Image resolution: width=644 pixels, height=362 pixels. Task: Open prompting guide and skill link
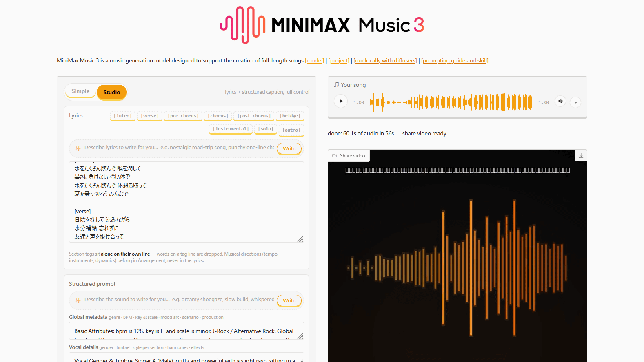tap(455, 60)
